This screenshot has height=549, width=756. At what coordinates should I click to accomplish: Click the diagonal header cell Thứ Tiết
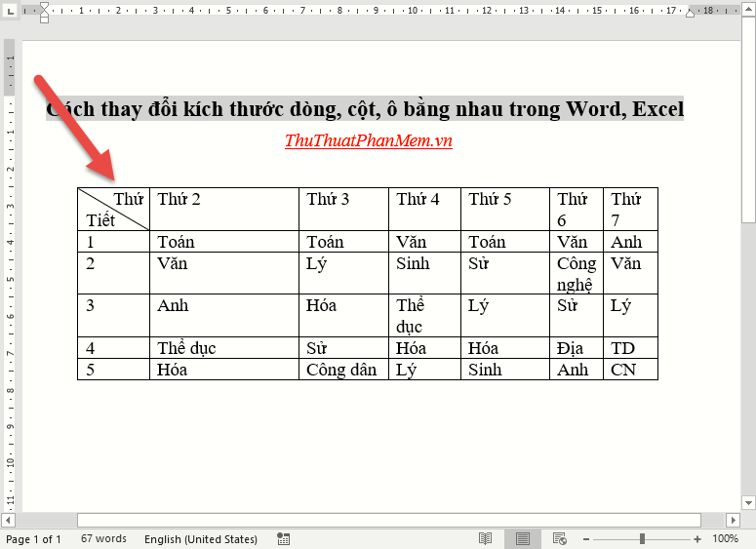tap(114, 210)
